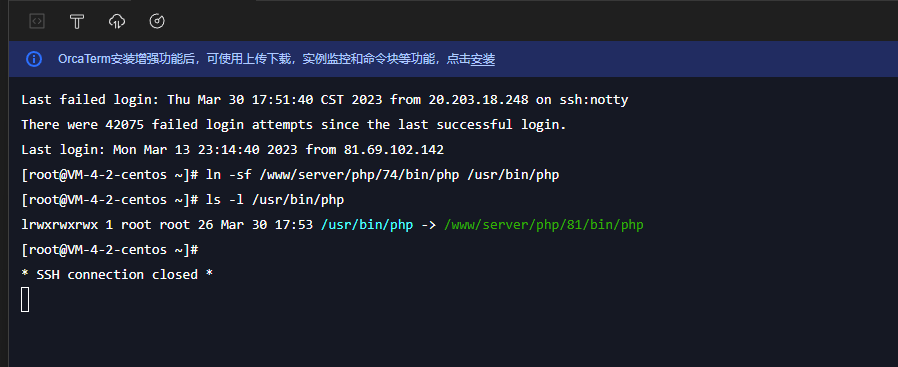Viewport: 898px width, 367px height.
Task: Click the last login IP 81.69.102.142
Action: pos(394,150)
